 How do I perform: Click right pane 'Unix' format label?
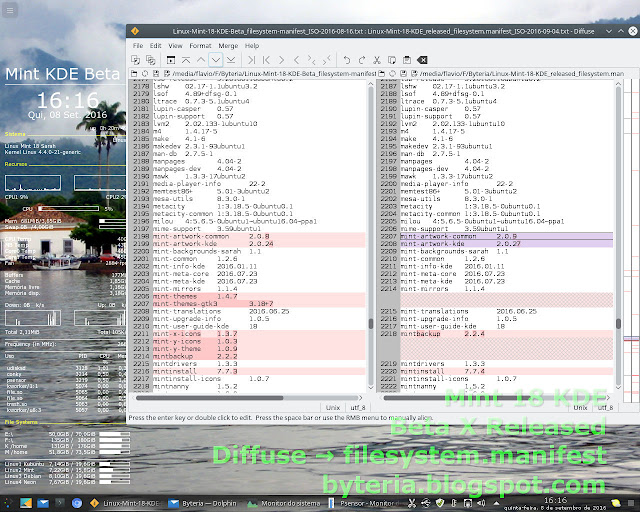(580, 407)
